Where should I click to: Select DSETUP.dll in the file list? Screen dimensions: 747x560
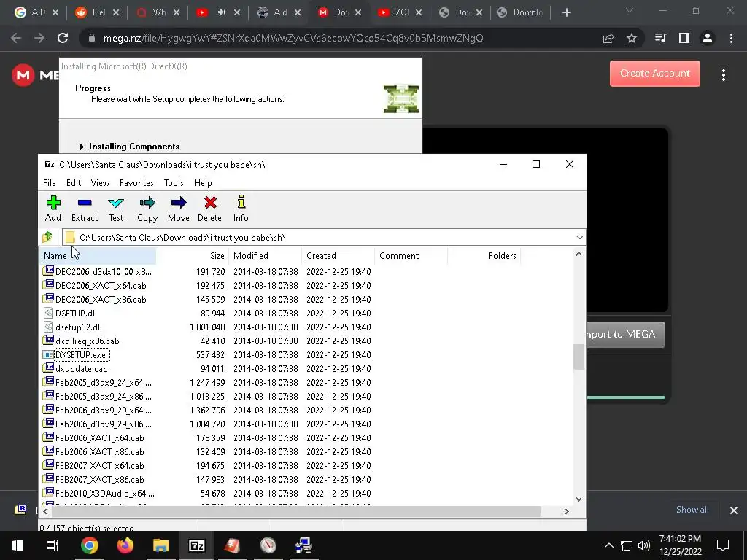click(x=76, y=314)
